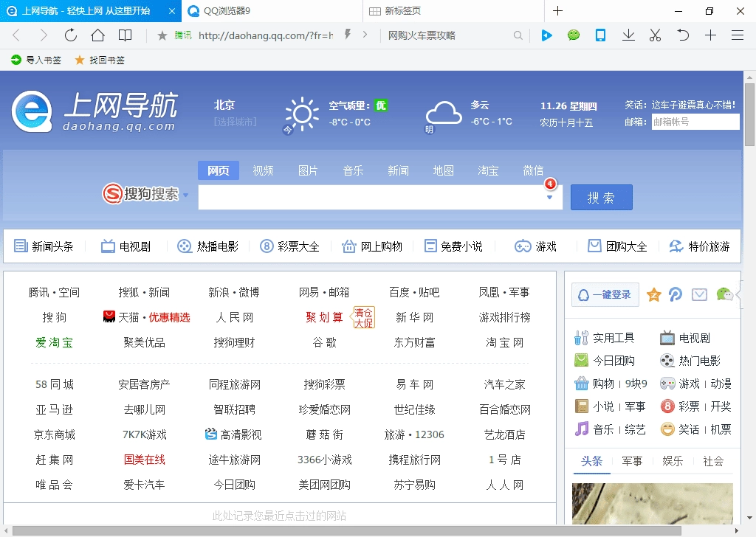
Task: Go forward with the forward arrow
Action: point(44,35)
